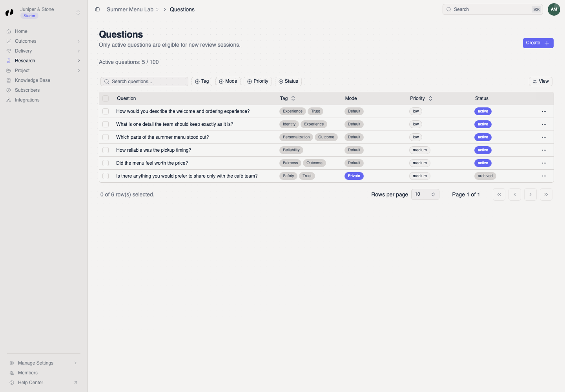Open row actions for pickup timing question

click(x=544, y=150)
